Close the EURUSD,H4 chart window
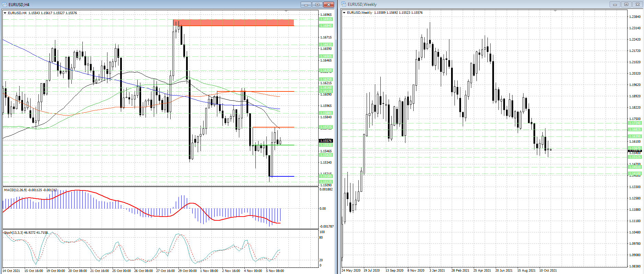This screenshot has width=644, height=274. pos(329,4)
